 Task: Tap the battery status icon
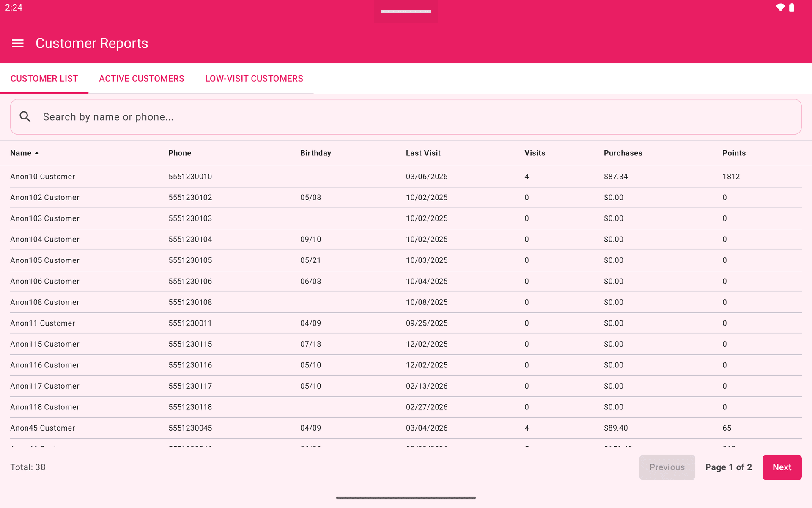(x=792, y=8)
